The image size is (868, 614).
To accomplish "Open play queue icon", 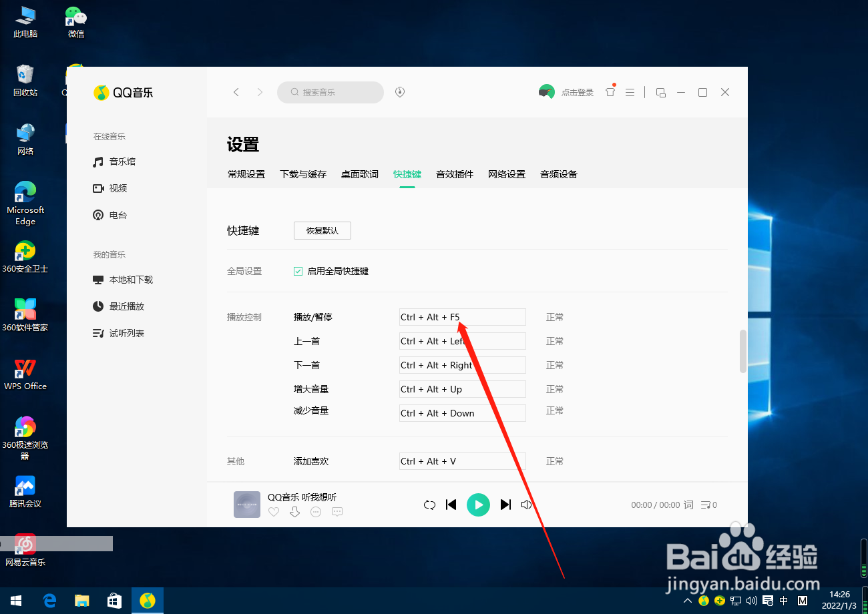I will coord(708,505).
